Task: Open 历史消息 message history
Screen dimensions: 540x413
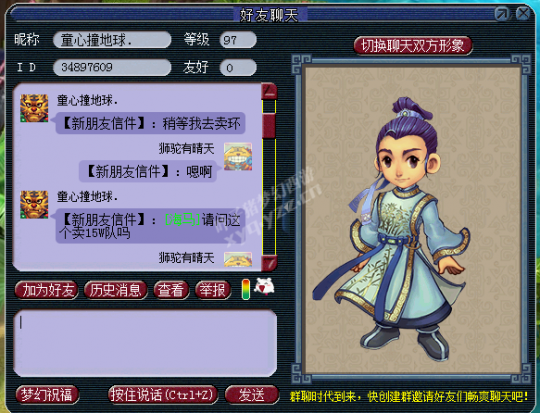Action: [116, 290]
